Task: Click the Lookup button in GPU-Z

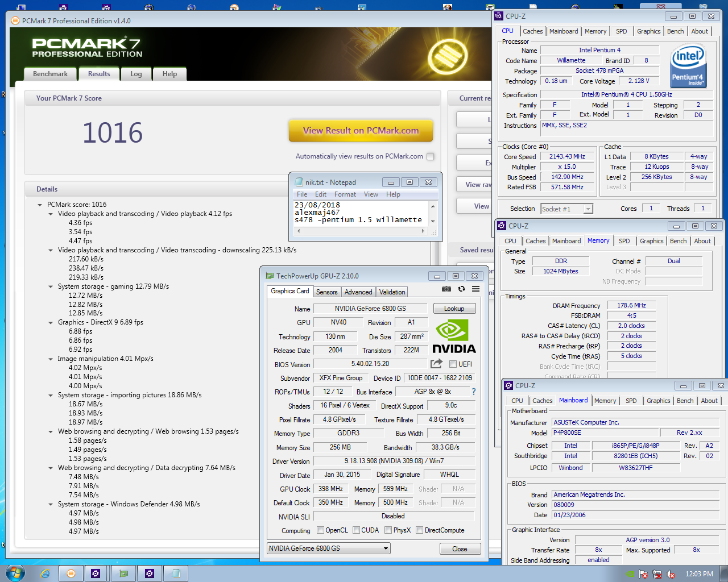Action: point(454,309)
